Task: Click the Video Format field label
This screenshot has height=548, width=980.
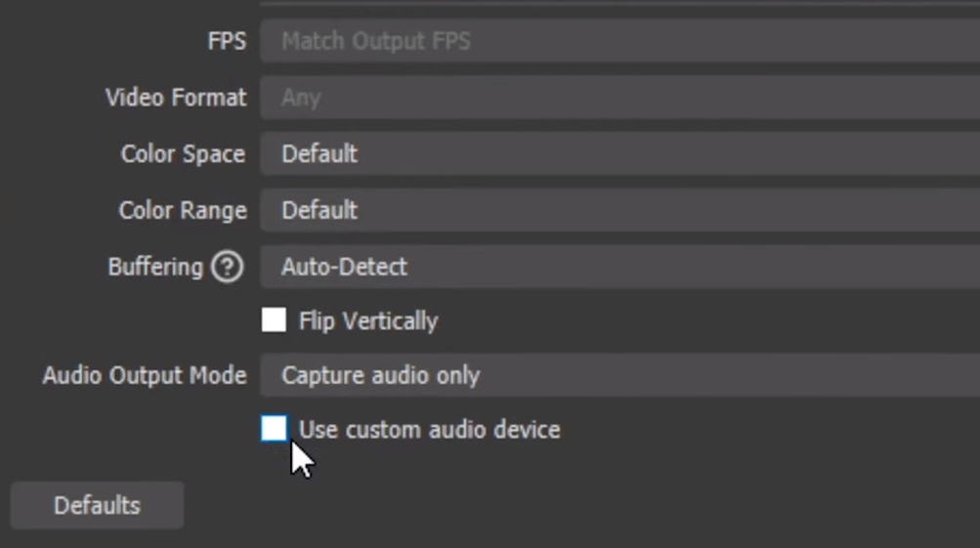Action: [x=176, y=98]
